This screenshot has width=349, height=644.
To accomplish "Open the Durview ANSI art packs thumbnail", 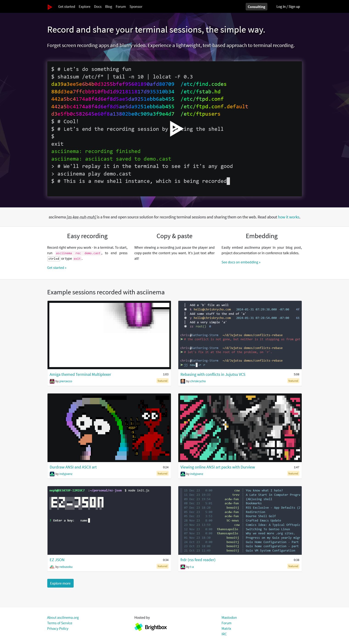I will pyautogui.click(x=240, y=428).
